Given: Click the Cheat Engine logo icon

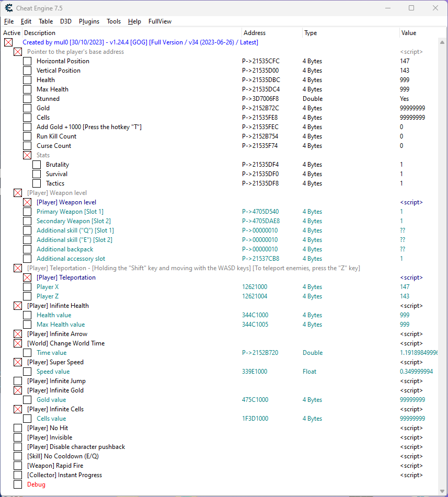Looking at the screenshot, I should tap(9, 8).
